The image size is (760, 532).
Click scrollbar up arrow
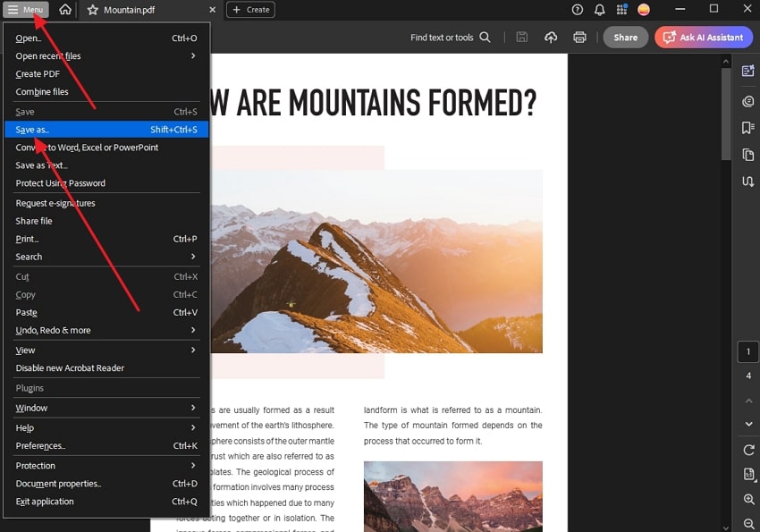pyautogui.click(x=726, y=62)
